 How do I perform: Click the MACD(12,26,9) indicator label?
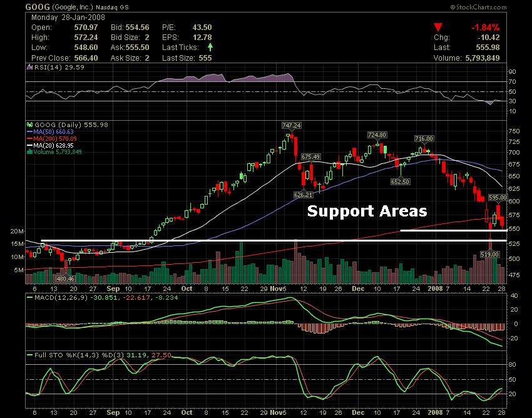tap(61, 298)
